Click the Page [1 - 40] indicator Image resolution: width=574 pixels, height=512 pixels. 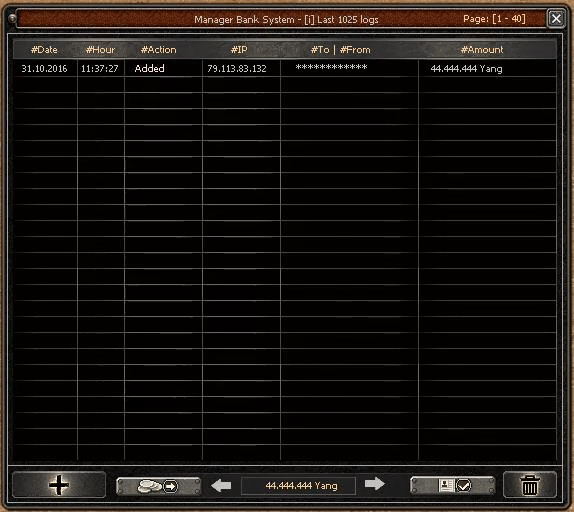coord(494,19)
